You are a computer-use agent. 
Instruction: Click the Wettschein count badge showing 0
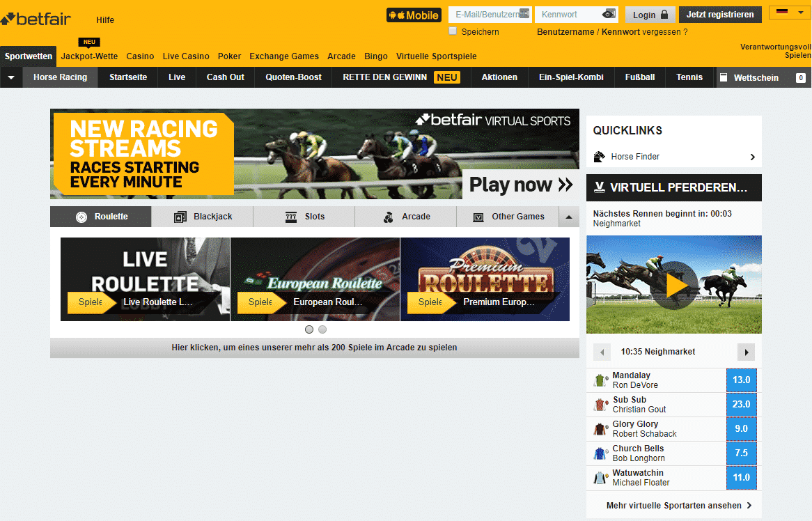(x=801, y=78)
